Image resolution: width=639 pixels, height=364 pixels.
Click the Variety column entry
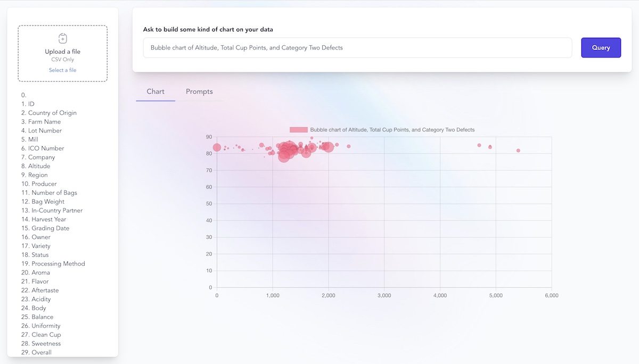[41, 246]
